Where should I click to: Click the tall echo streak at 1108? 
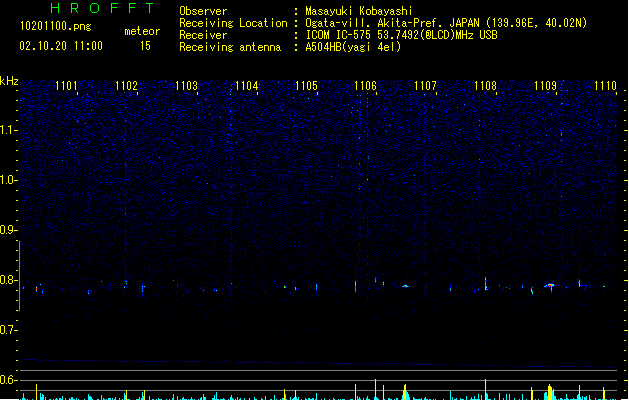[x=486, y=283]
